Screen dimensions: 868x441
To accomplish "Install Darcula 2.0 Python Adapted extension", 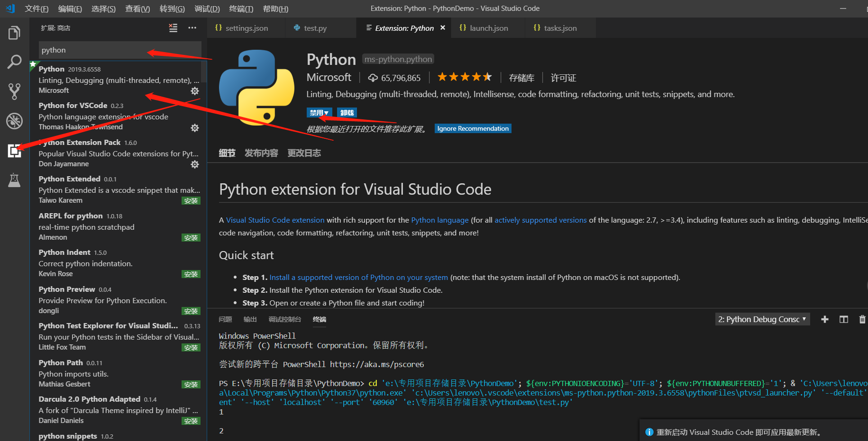I will tap(191, 421).
